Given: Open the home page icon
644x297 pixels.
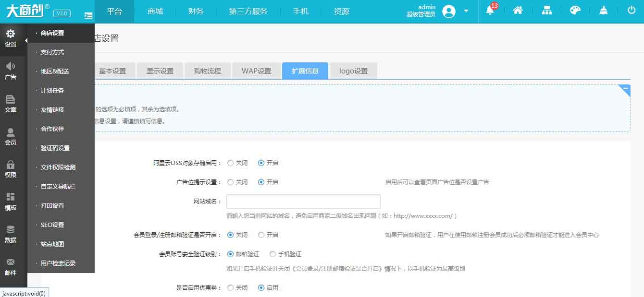Looking at the screenshot, I should 518,11.
